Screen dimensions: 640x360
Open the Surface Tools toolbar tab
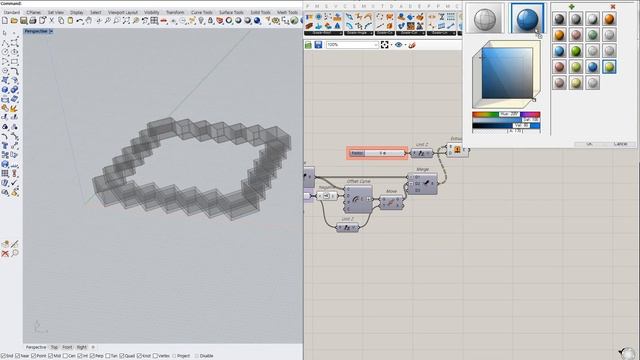[231, 12]
